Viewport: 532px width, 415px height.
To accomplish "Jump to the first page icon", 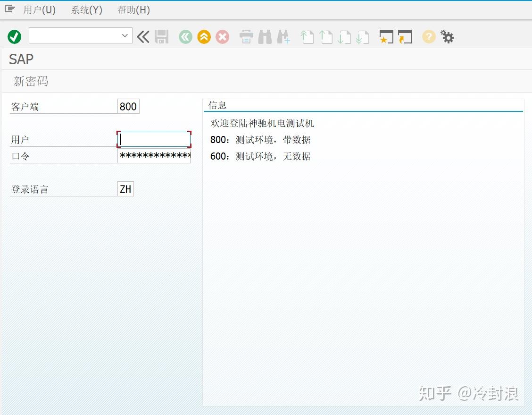I will coord(307,36).
